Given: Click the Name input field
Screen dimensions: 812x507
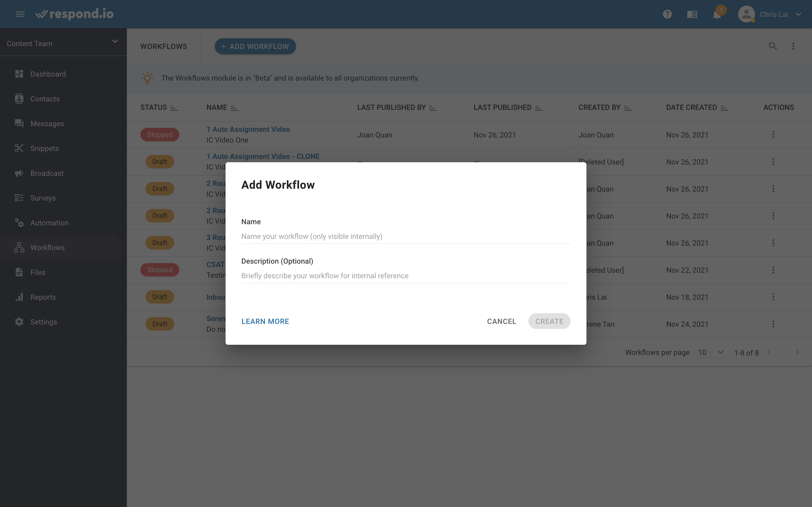Looking at the screenshot, I should (x=406, y=236).
